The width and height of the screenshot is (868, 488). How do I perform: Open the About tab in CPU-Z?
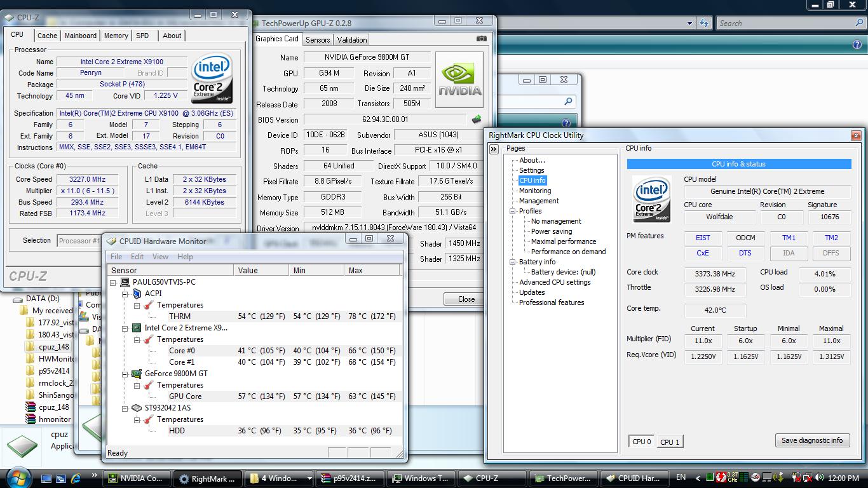pos(172,36)
